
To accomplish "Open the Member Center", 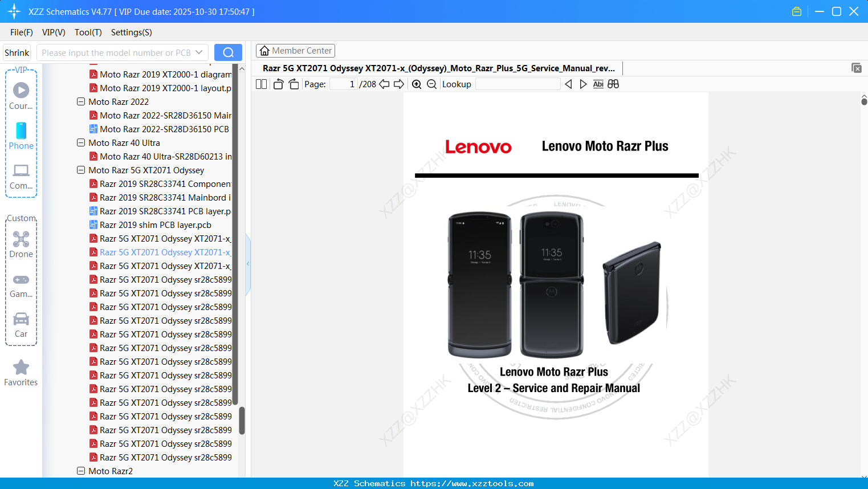I will coord(295,51).
